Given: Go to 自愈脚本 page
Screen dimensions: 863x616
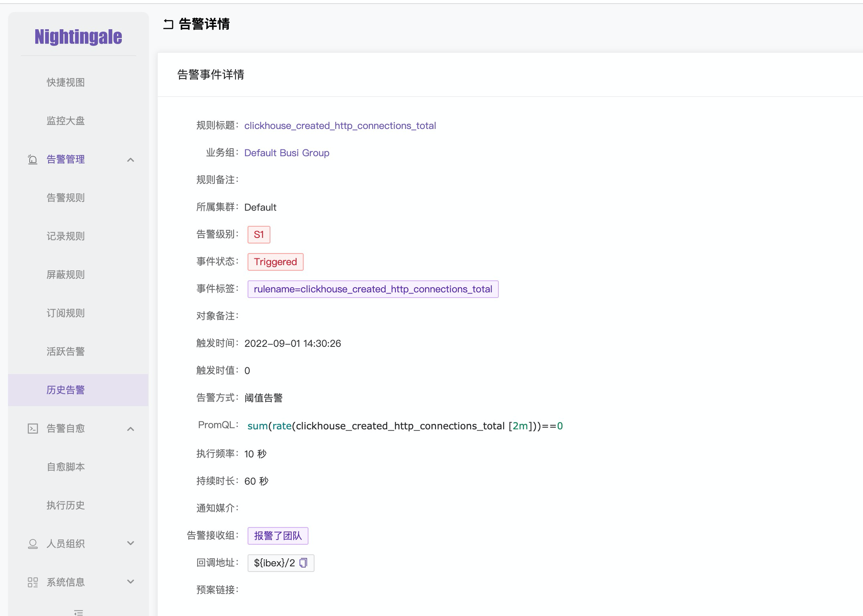Looking at the screenshot, I should pyautogui.click(x=65, y=467).
